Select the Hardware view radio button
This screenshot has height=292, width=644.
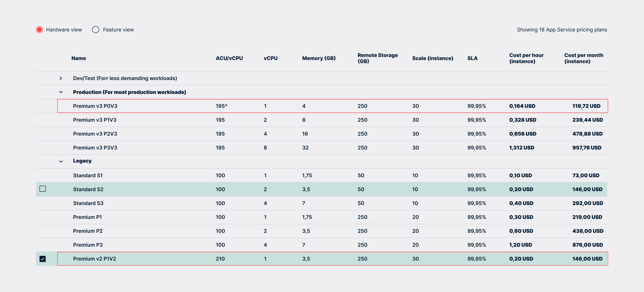(x=39, y=30)
